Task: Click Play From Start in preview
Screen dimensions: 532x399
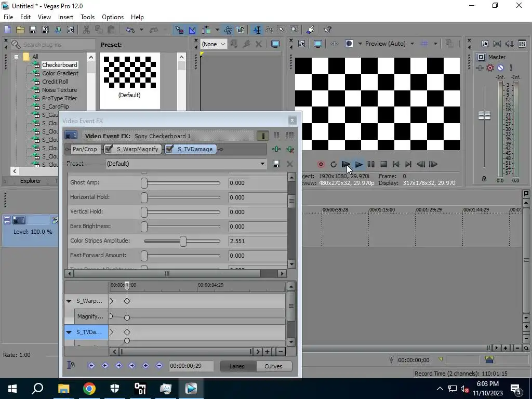Action: point(345,164)
